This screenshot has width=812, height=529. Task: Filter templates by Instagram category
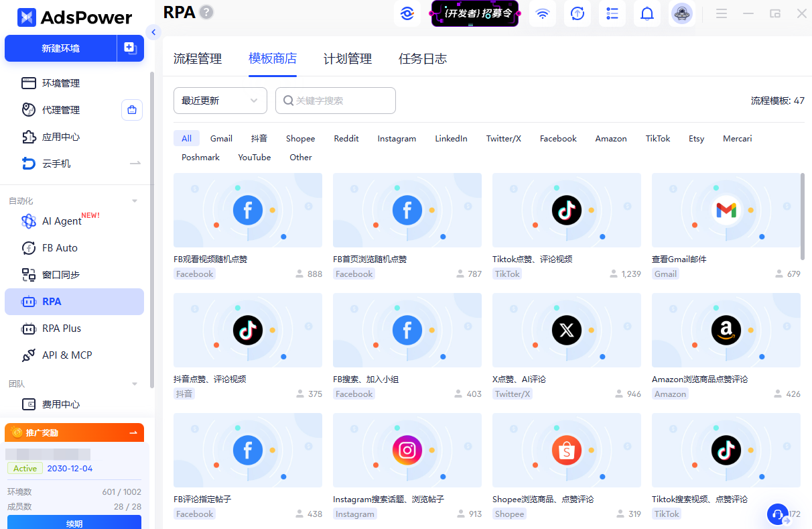coord(397,138)
